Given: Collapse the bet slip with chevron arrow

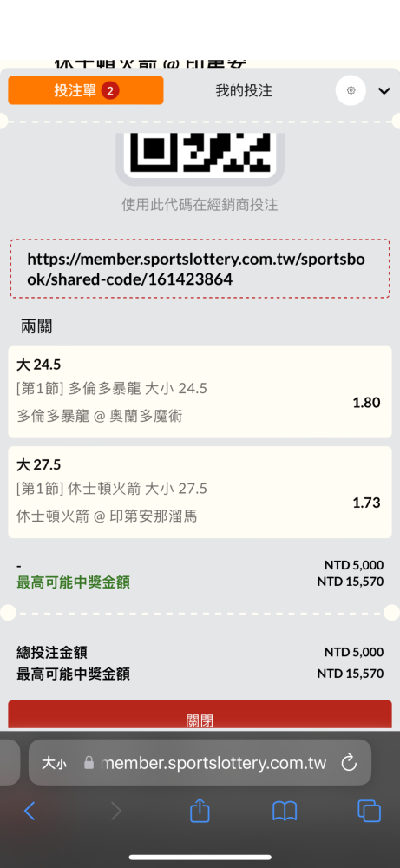Looking at the screenshot, I should tap(384, 91).
